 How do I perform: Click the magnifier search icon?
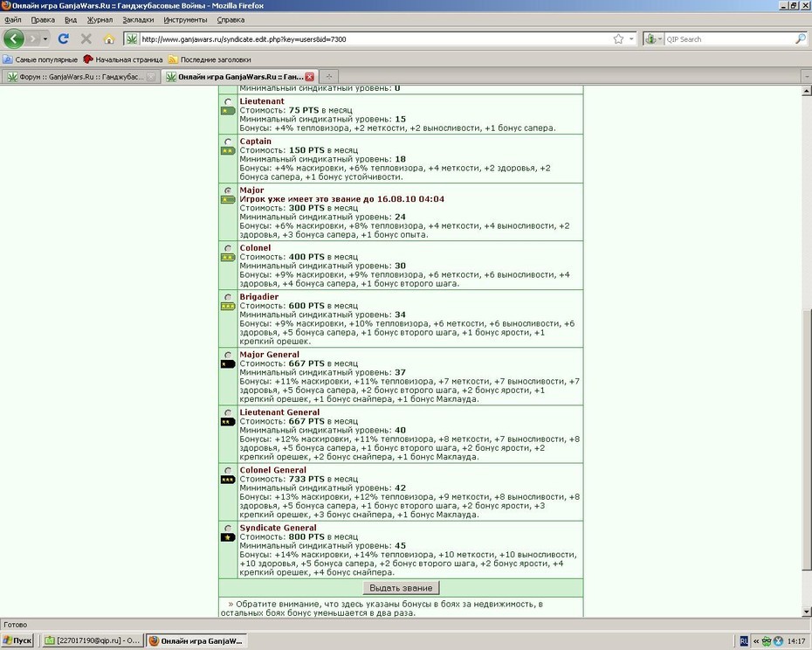click(800, 38)
